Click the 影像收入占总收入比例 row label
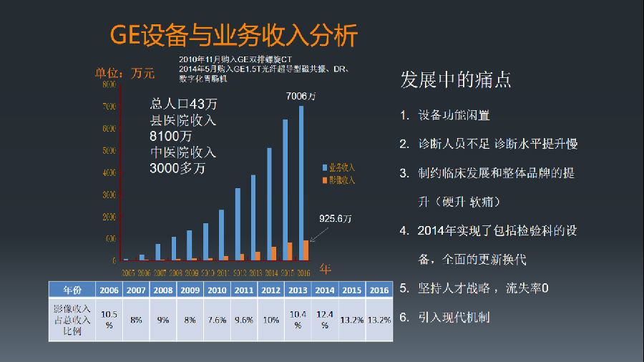 tap(72, 320)
